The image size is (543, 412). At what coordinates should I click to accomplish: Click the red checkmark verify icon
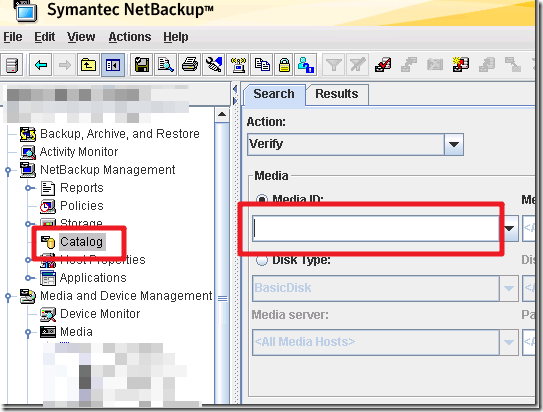pos(383,65)
